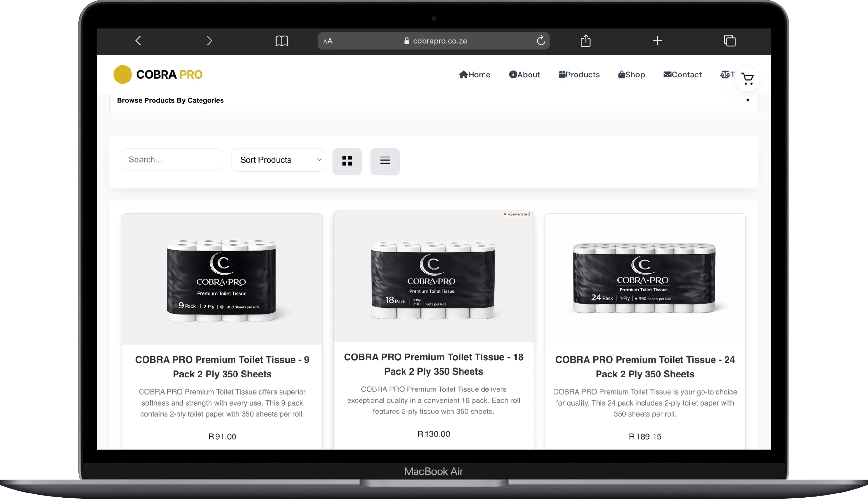This screenshot has height=499, width=868.
Task: Click the R 189.15 price
Action: tap(645, 437)
